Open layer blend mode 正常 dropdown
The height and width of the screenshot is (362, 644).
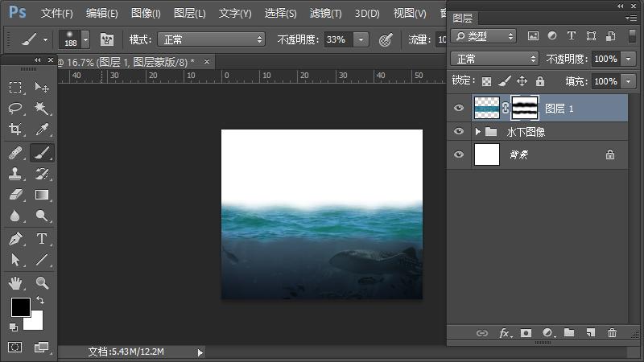[x=494, y=59]
